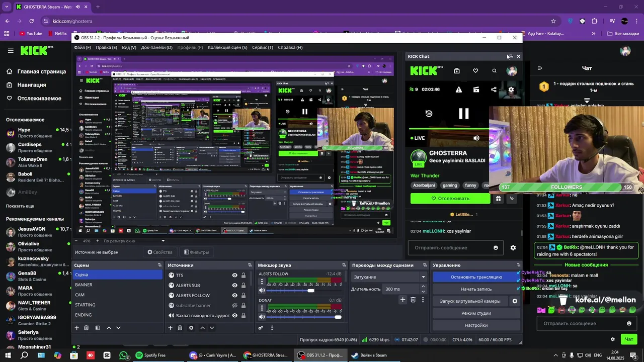The height and width of the screenshot is (362, 644).
Task: Click heart icon in KICK Chat dock header
Action: (x=475, y=71)
